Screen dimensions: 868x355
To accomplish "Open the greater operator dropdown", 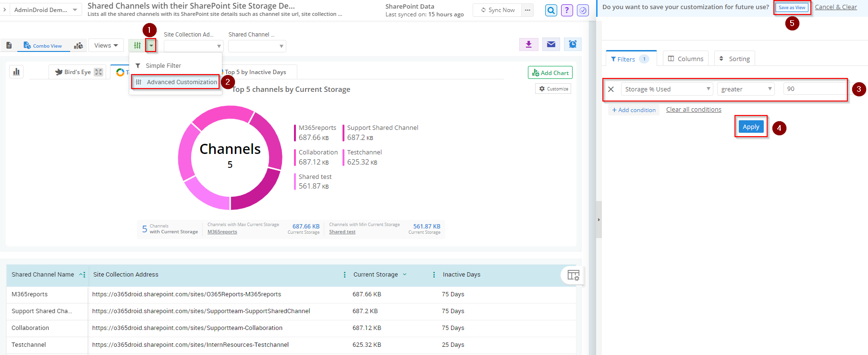I will (x=746, y=89).
